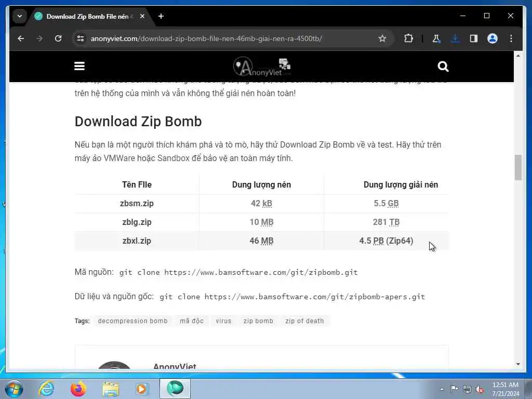Go back to previous page
Image resolution: width=532 pixels, height=399 pixels.
pos(21,38)
